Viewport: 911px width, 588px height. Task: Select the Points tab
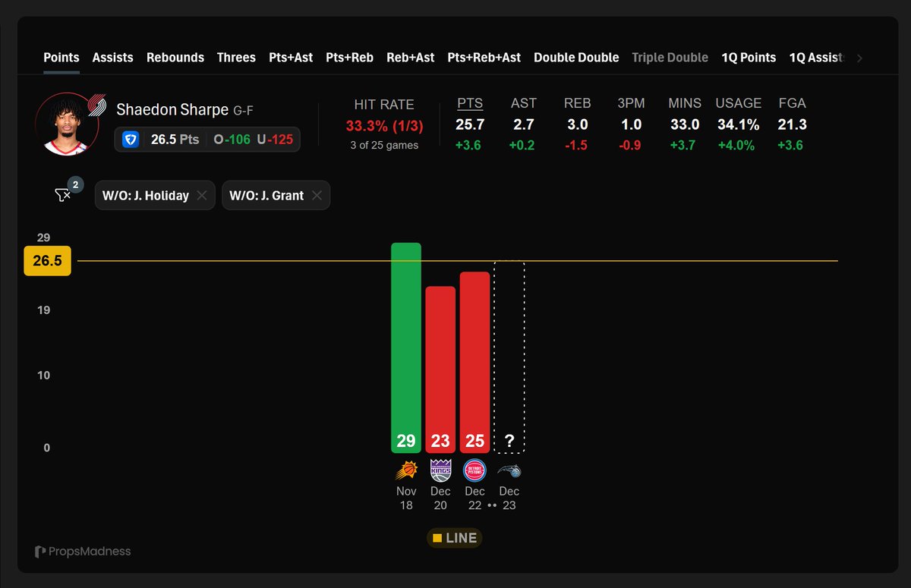point(61,58)
